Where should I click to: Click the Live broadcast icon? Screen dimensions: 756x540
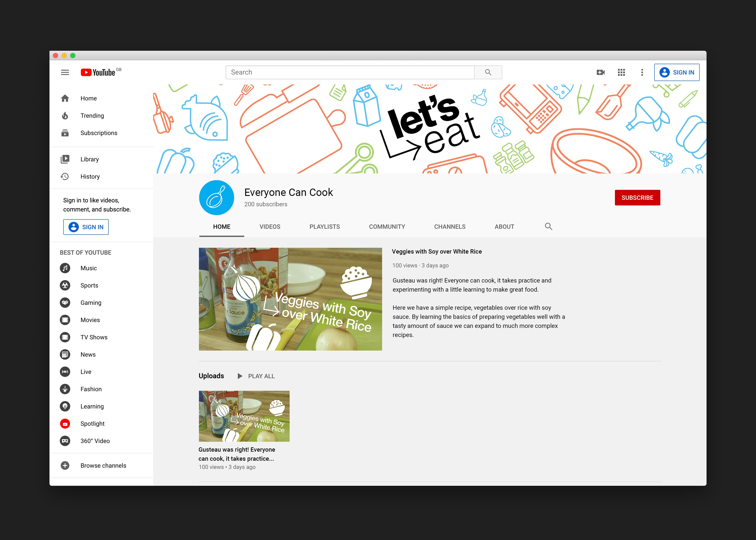65,372
